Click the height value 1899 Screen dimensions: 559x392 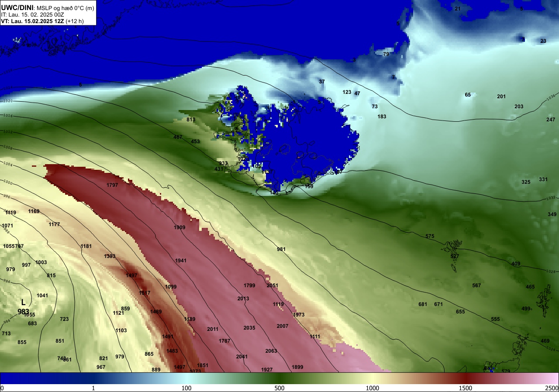tap(297, 367)
